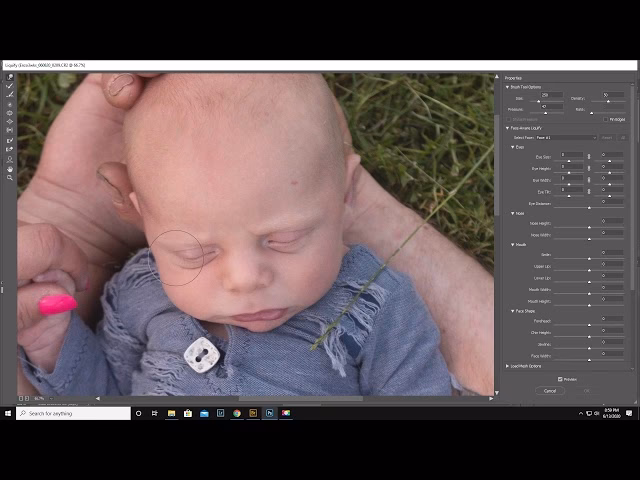Screen dimensions: 640x480
Task: Click the Pressure value field
Action: click(551, 107)
